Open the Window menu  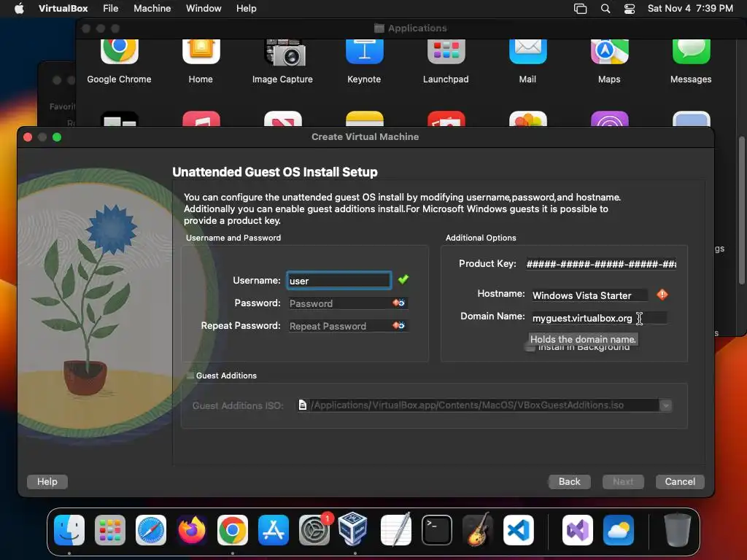click(204, 9)
